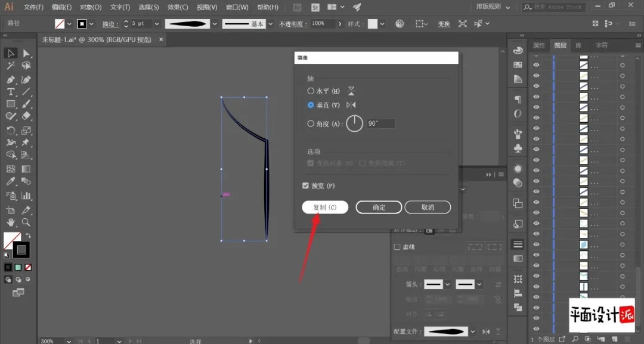
Task: Select the Eyedropper tool
Action: 11,181
